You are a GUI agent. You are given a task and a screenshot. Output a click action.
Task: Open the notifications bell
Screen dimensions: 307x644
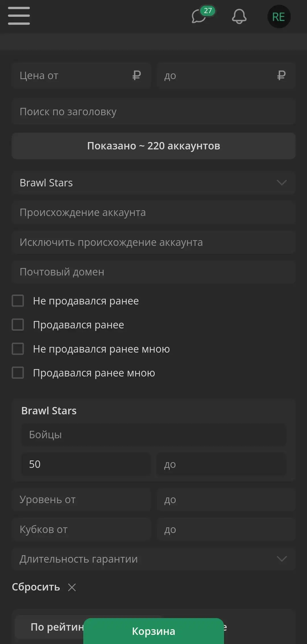(239, 16)
